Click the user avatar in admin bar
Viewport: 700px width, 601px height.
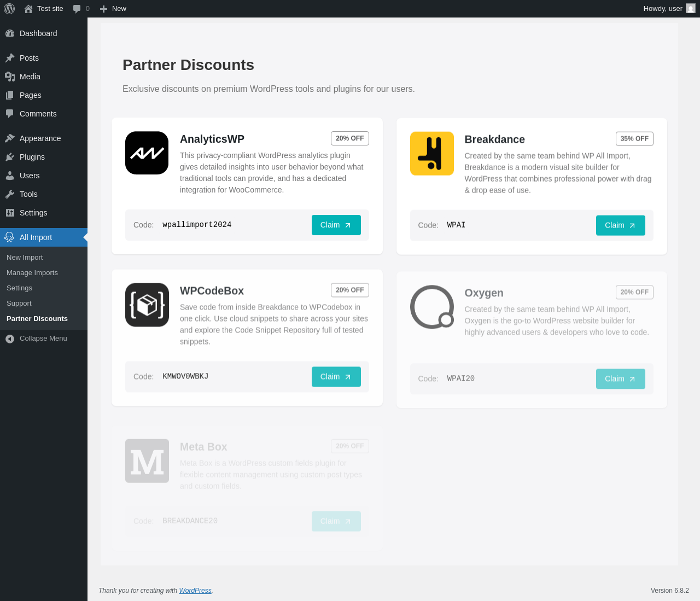[691, 9]
